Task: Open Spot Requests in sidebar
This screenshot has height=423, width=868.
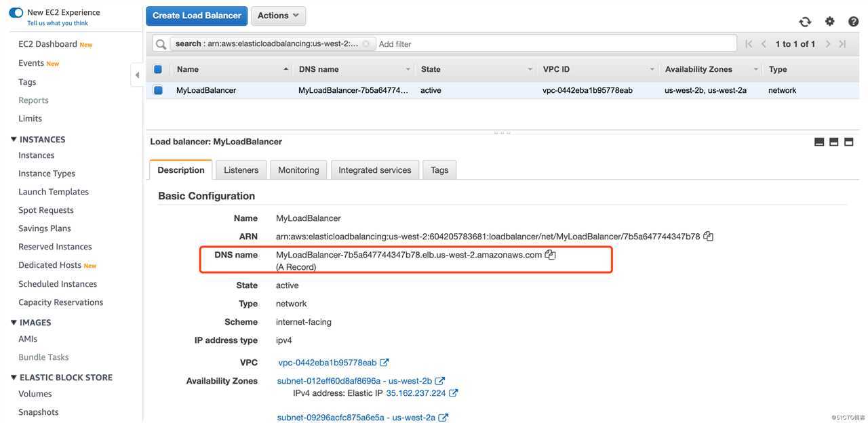Action: (46, 210)
